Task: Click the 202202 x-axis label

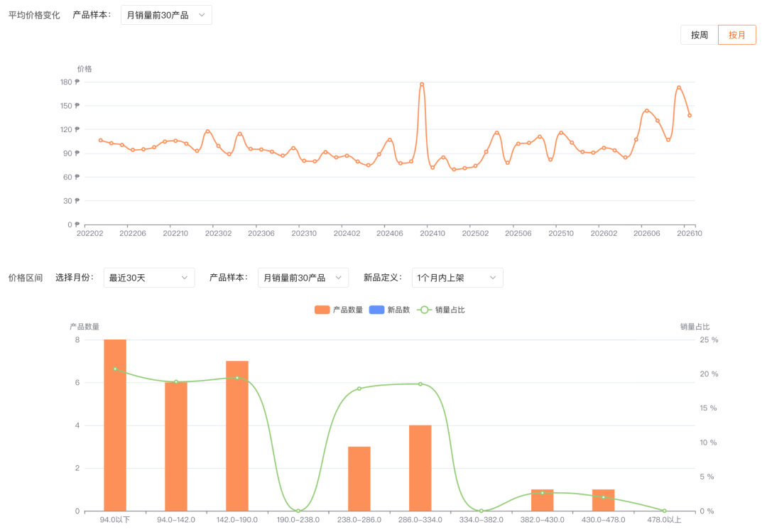Action: (90, 234)
